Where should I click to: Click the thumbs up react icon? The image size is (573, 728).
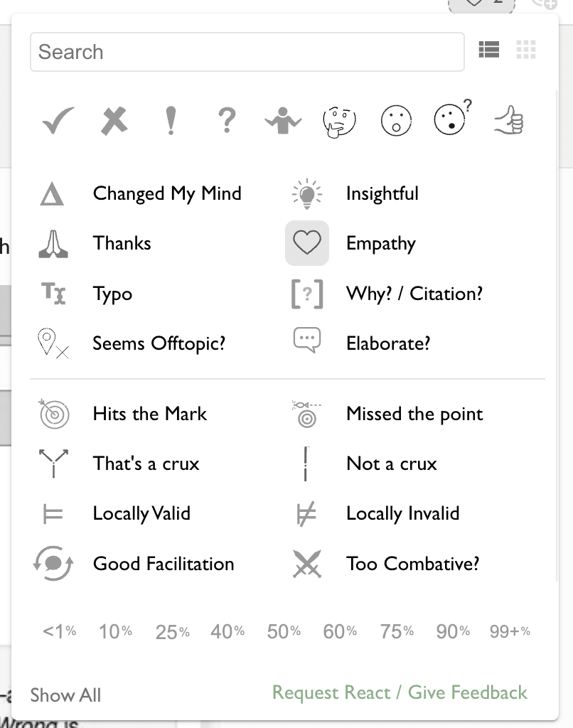pyautogui.click(x=509, y=122)
